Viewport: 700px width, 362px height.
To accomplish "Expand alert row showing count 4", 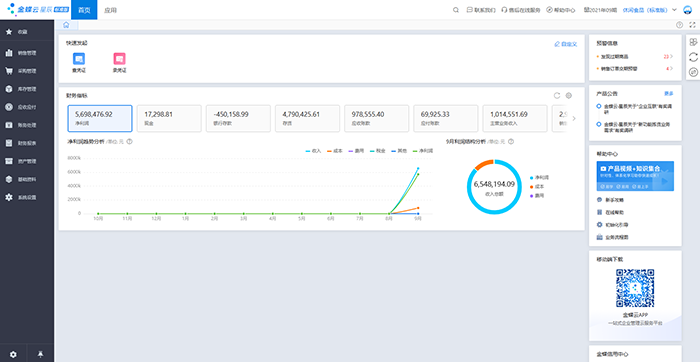I will (635, 69).
